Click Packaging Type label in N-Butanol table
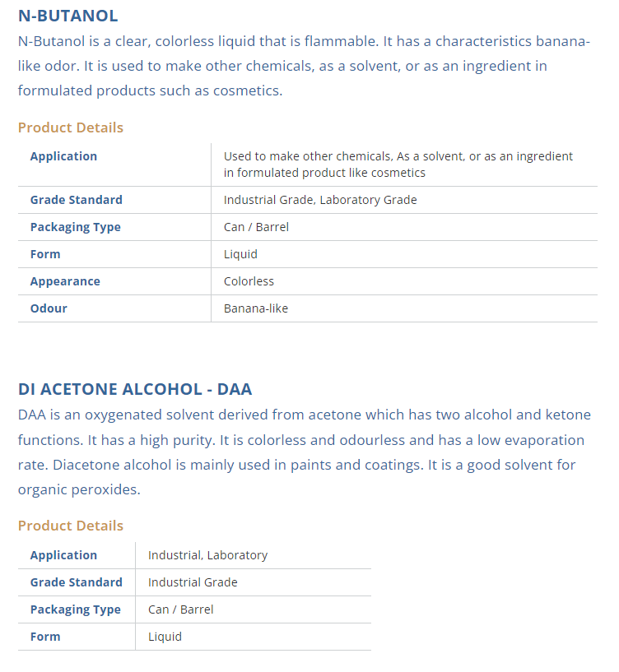The width and height of the screenshot is (619, 672). tap(75, 227)
